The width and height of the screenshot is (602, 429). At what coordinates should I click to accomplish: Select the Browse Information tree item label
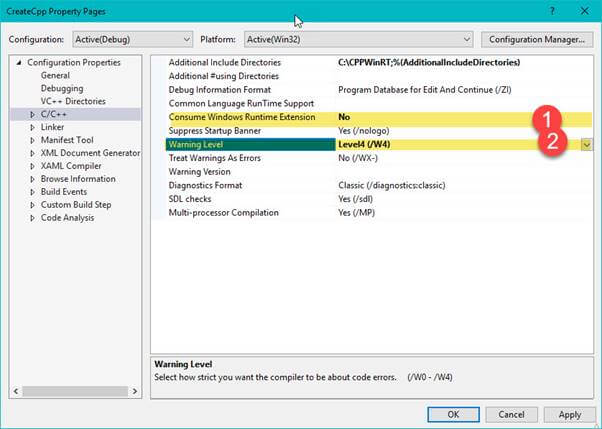(x=78, y=179)
